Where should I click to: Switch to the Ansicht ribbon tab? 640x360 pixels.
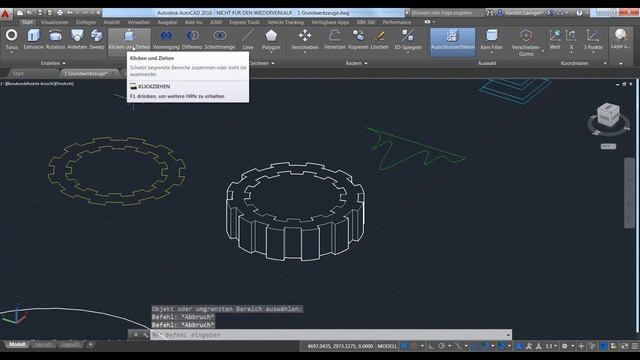coord(111,22)
